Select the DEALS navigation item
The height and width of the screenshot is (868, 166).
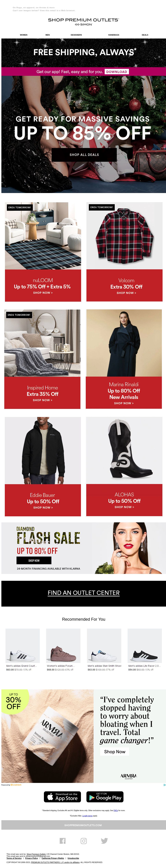pos(145,35)
